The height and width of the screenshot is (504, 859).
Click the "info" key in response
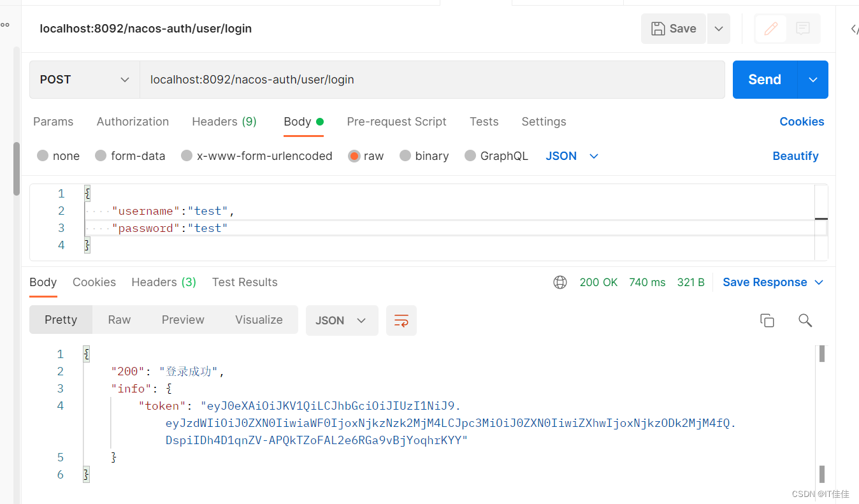(x=132, y=389)
